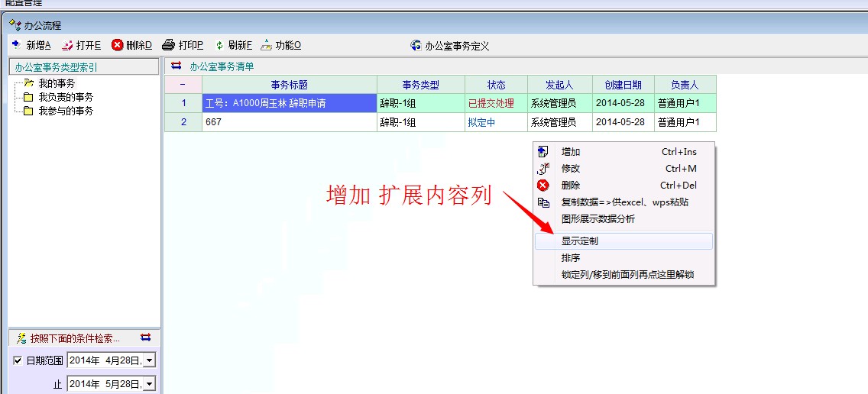The image size is (868, 394).
Task: Click the 状态 column header
Action: tap(496, 85)
